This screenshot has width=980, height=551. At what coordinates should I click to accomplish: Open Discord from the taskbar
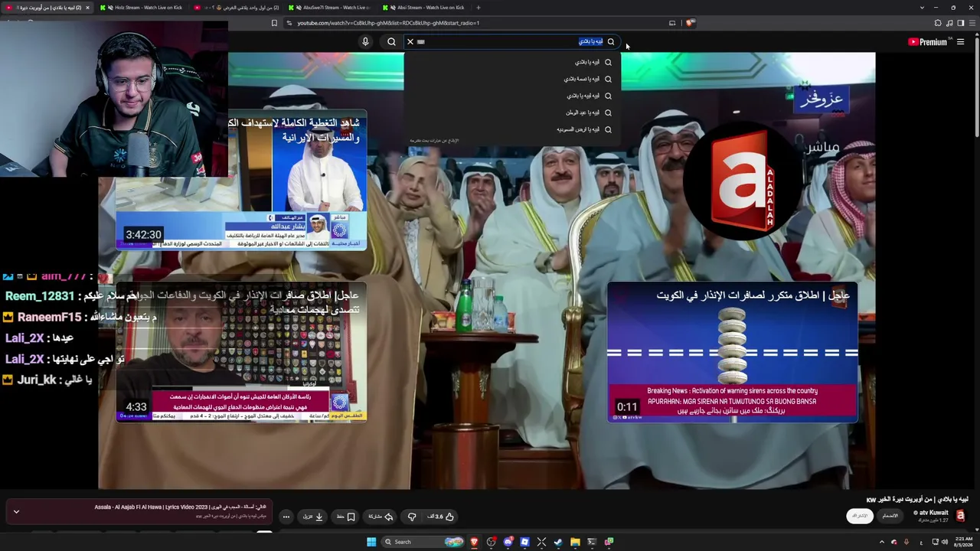[508, 542]
